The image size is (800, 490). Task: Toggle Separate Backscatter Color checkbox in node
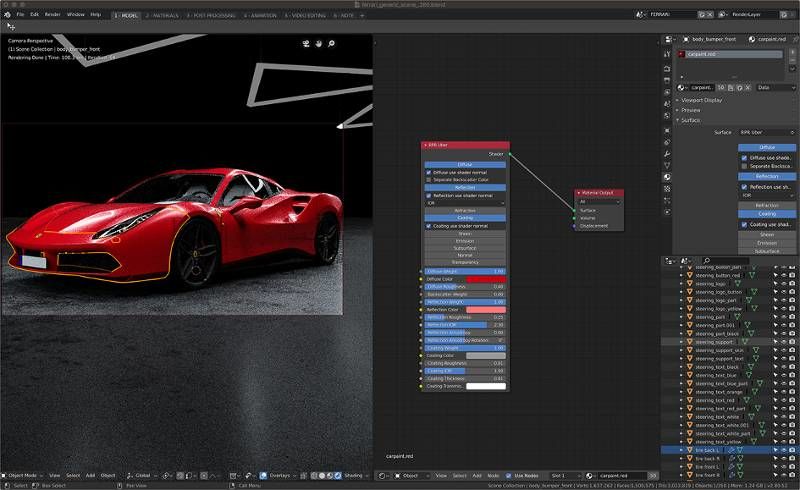[x=429, y=180]
